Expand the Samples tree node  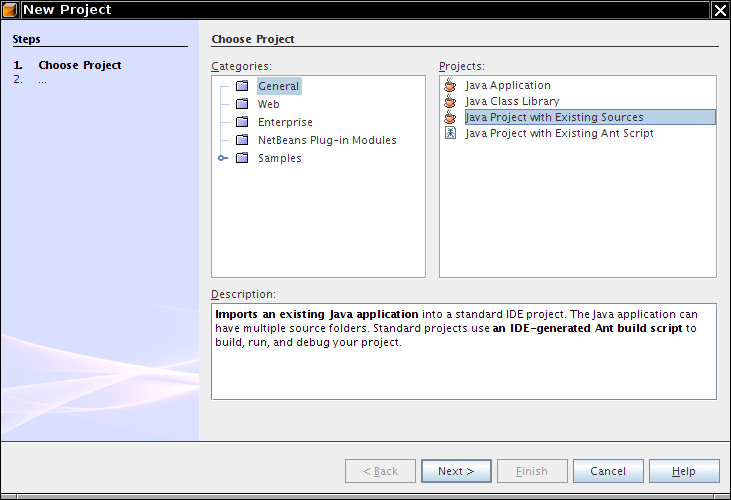pyautogui.click(x=222, y=158)
